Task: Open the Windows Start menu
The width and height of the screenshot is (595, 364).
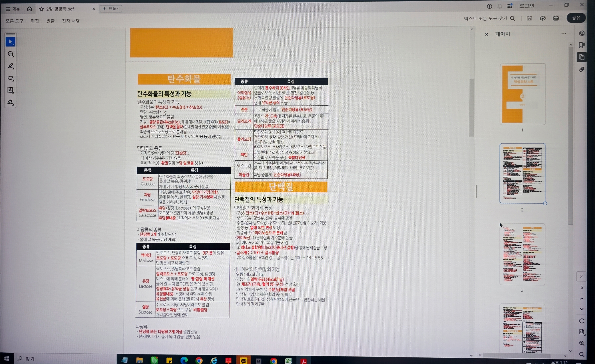Action: pos(7,359)
